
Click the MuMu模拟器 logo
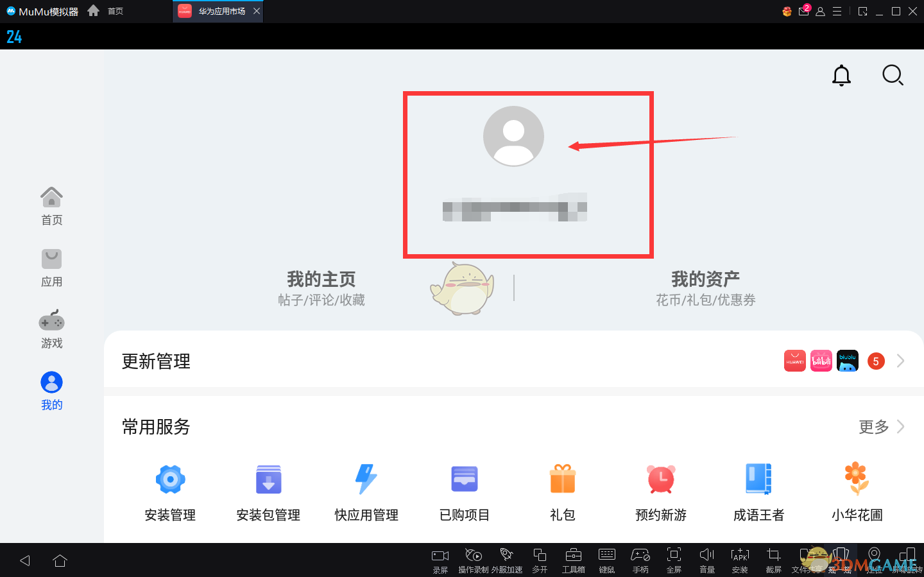point(42,11)
